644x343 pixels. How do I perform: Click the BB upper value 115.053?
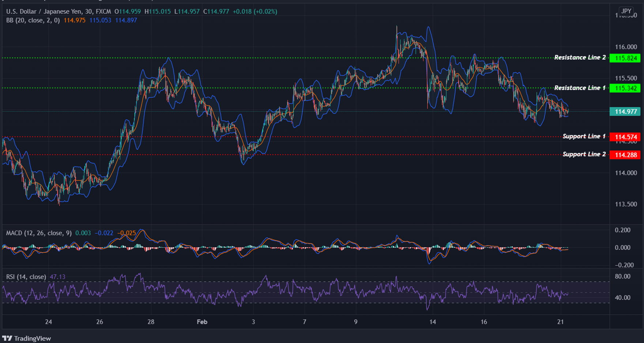tap(100, 20)
